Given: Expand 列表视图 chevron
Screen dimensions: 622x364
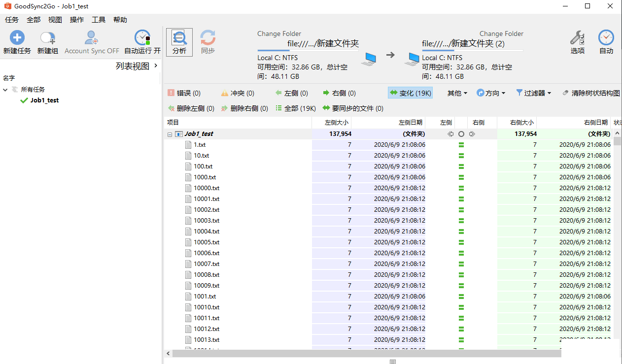Looking at the screenshot, I should [156, 66].
